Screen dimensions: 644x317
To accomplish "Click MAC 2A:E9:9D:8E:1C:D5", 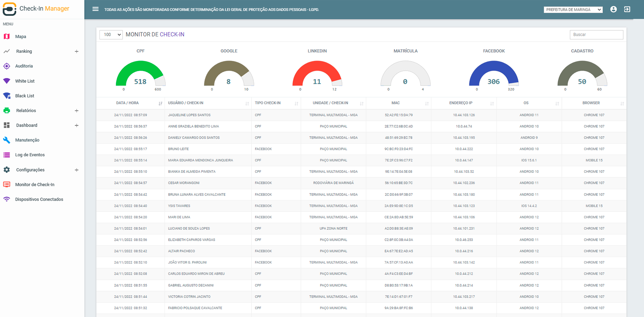I will pos(399,206).
